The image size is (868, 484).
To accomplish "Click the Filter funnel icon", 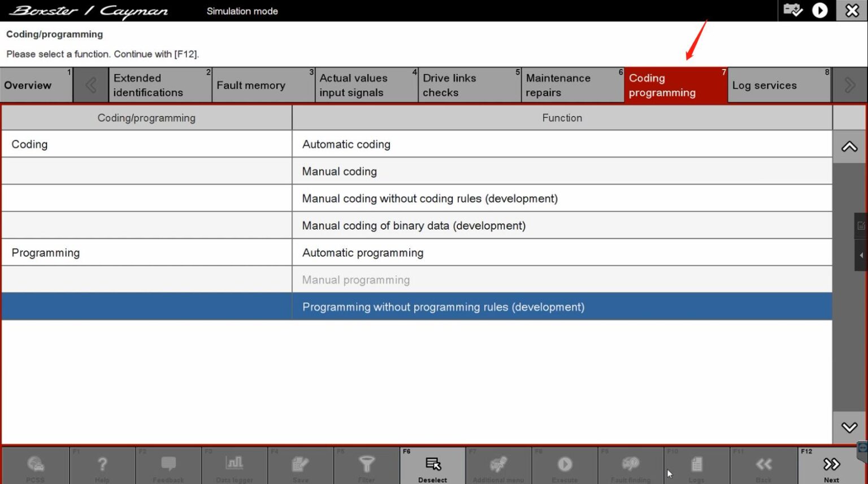I will (367, 466).
